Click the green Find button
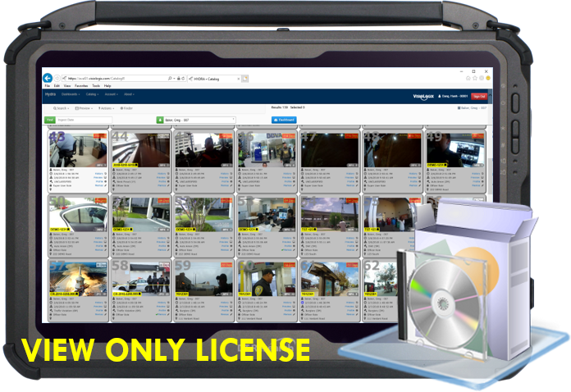This screenshot has height=392, width=571. click(x=49, y=120)
